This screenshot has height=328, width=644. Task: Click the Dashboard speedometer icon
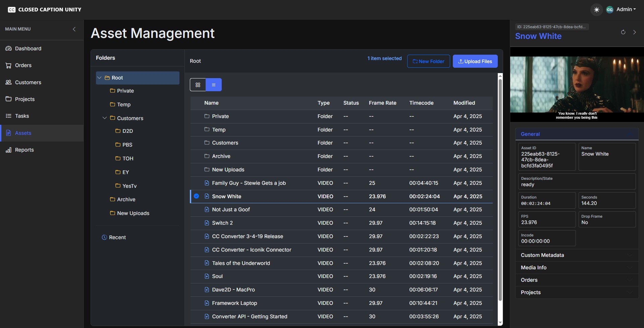click(8, 48)
